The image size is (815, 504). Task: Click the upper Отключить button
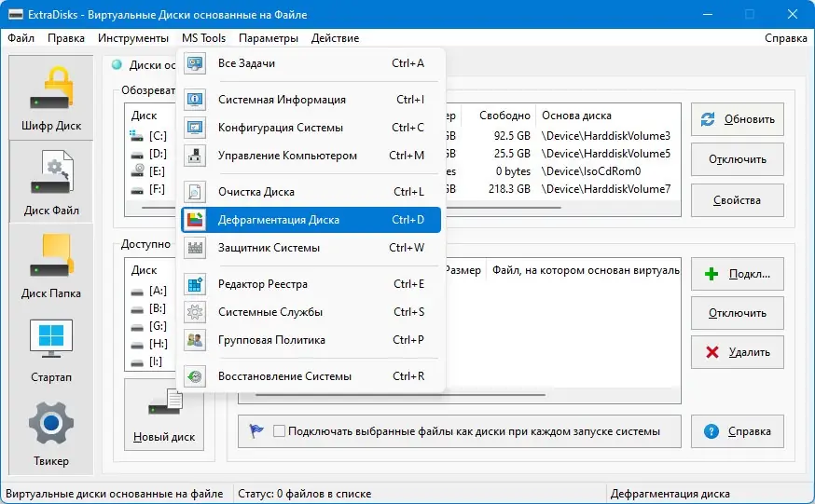(737, 159)
